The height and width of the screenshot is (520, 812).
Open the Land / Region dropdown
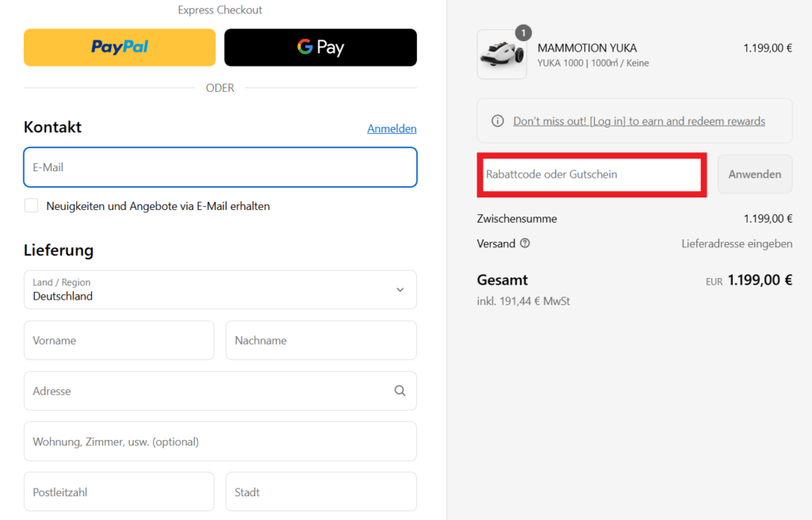(220, 289)
